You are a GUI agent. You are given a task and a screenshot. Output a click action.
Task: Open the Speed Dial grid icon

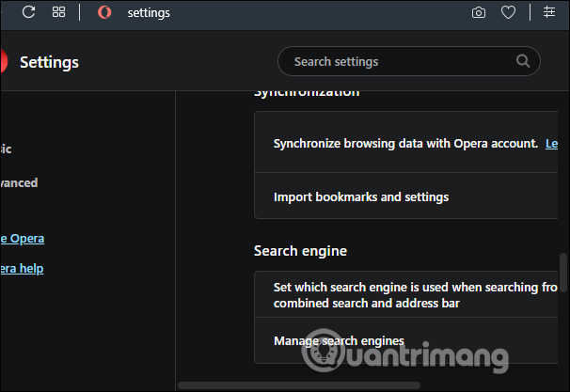(58, 12)
